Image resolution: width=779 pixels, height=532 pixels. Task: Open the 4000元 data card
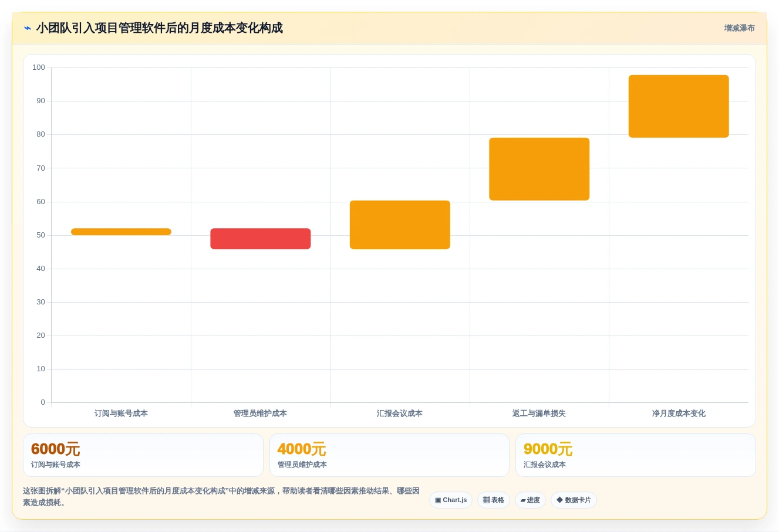[x=389, y=455]
